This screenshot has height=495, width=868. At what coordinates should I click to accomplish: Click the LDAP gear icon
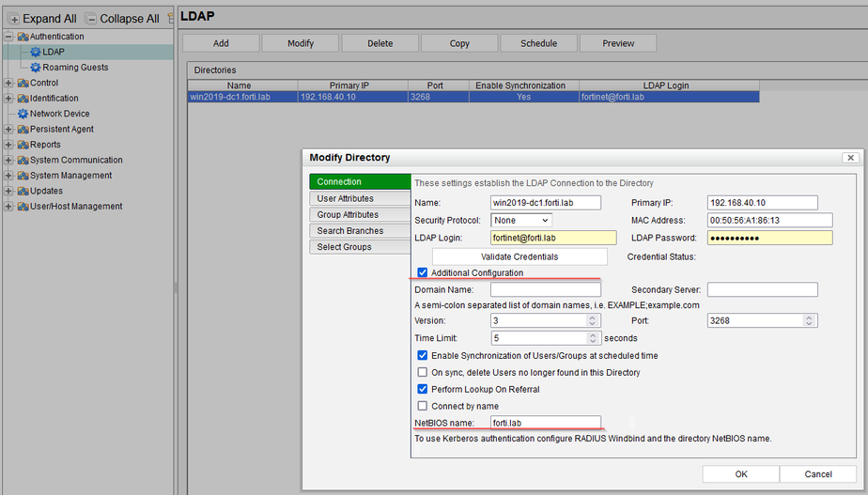tap(36, 52)
